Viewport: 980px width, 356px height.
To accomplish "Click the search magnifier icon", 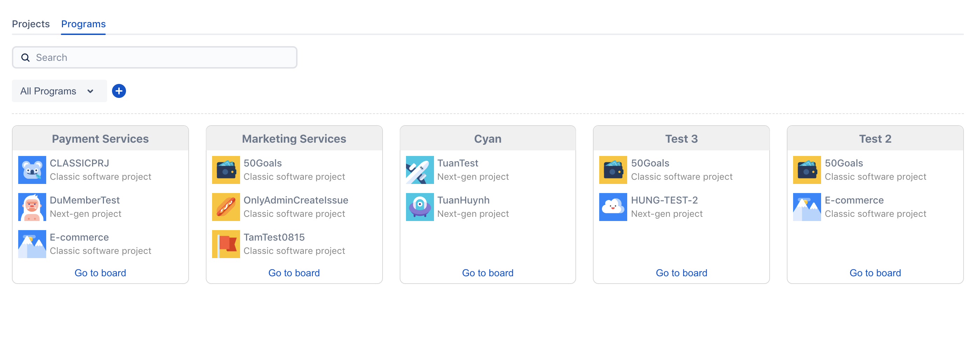I will coord(26,57).
